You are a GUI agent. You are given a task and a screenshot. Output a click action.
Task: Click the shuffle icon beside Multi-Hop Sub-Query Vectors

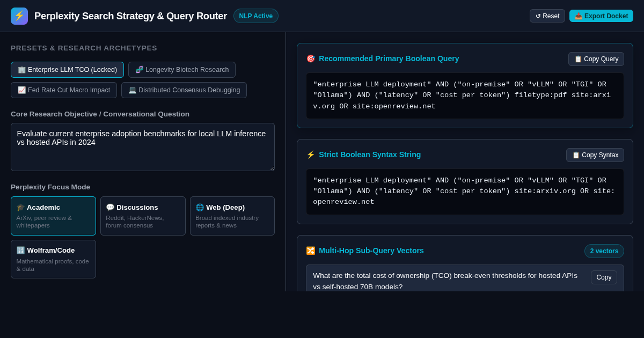310,251
